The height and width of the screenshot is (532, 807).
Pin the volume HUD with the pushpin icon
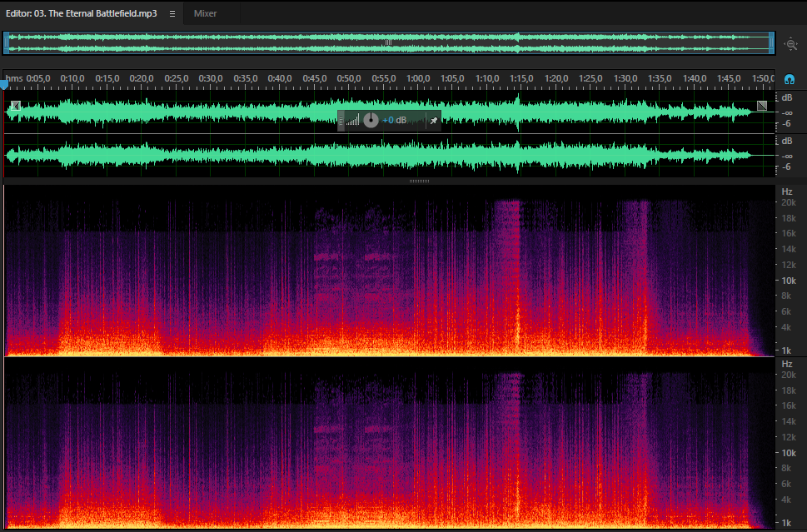click(x=433, y=121)
